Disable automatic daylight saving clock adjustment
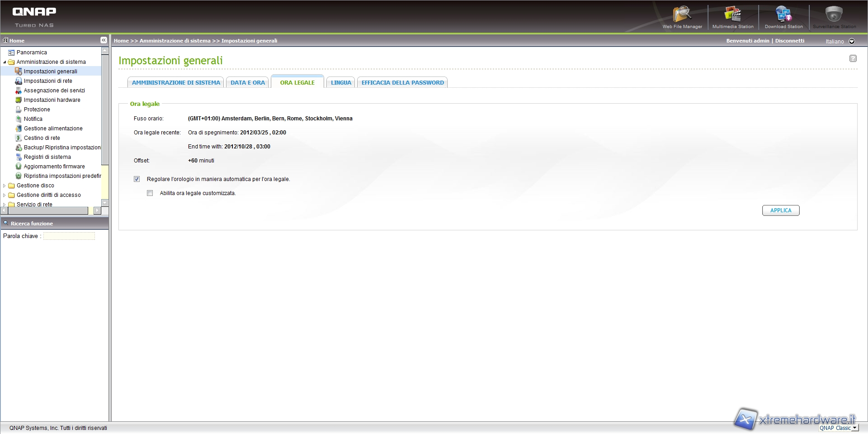The image size is (868, 434). click(137, 179)
